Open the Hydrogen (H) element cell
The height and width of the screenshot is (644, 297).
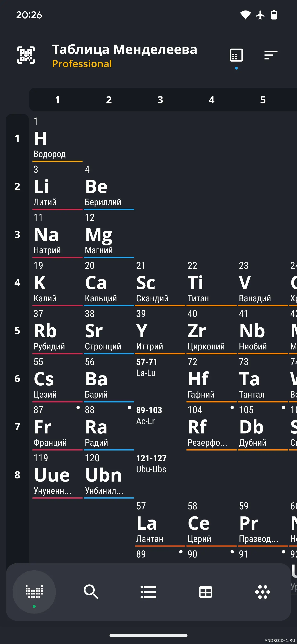tap(57, 139)
